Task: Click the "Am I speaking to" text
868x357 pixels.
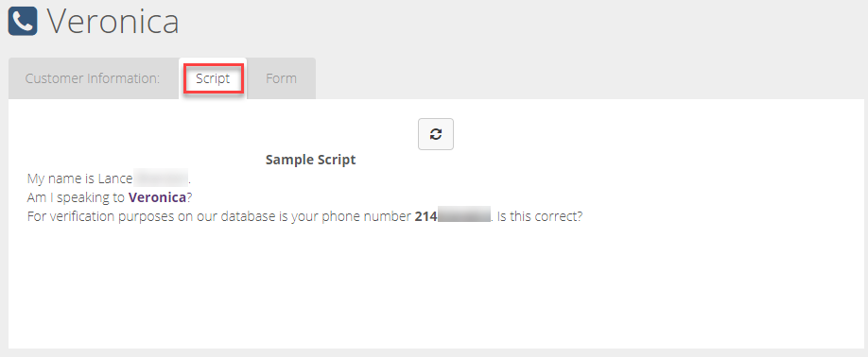Action: 77,197
